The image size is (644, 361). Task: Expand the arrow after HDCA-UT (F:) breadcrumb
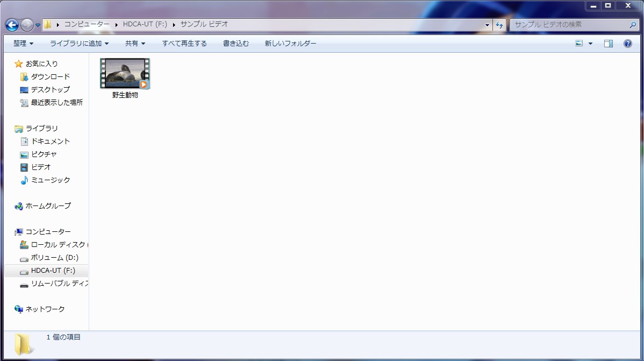(174, 25)
